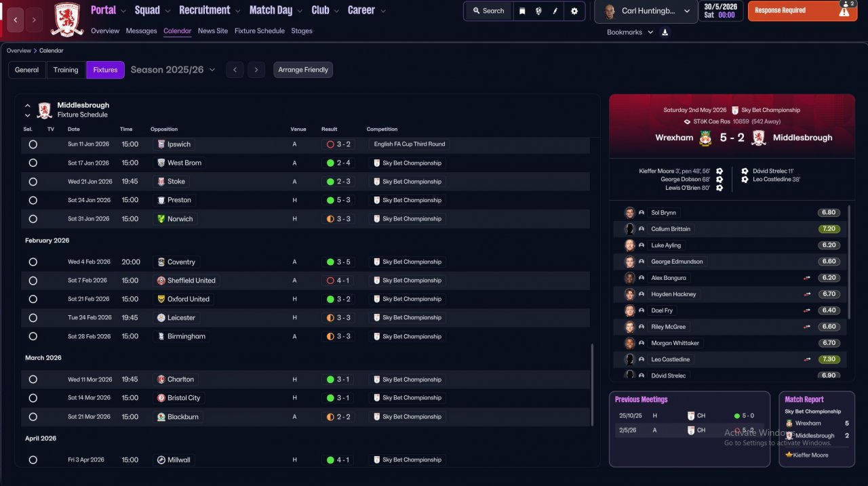Go back with the left navigation arrow
Image resolution: width=868 pixels, height=486 pixels.
click(x=16, y=20)
